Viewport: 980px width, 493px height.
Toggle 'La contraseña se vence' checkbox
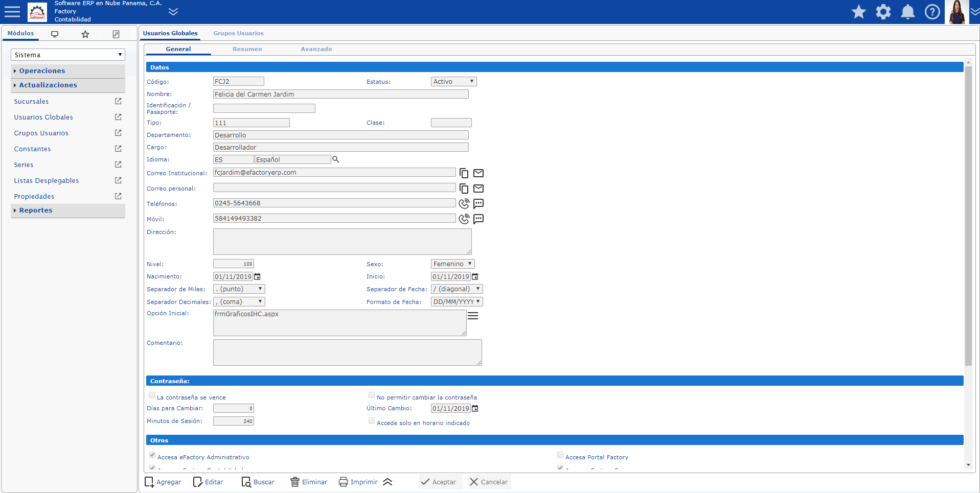(x=152, y=395)
